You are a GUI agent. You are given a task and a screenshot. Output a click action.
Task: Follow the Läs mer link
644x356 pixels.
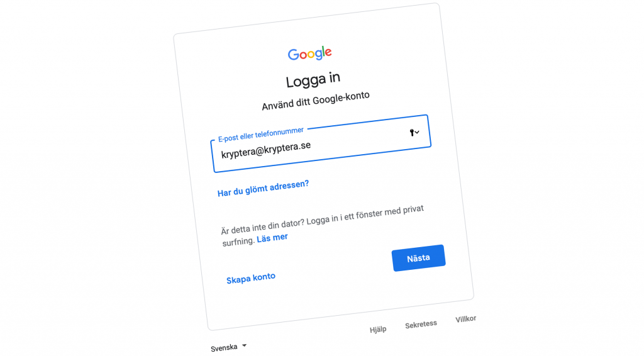[272, 238]
